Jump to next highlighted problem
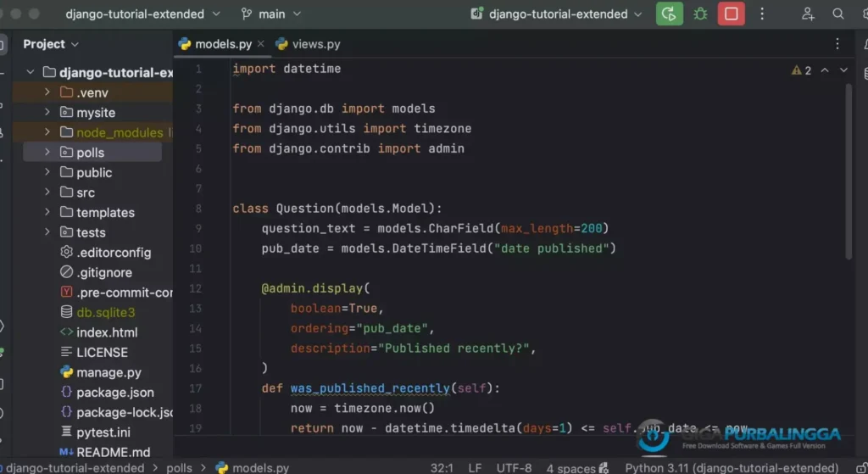 point(843,70)
